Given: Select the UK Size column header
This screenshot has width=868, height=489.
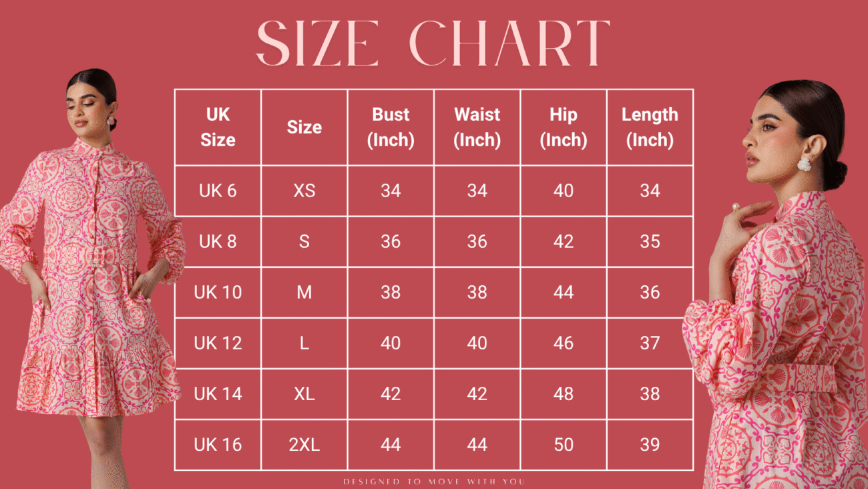Looking at the screenshot, I should click(218, 127).
